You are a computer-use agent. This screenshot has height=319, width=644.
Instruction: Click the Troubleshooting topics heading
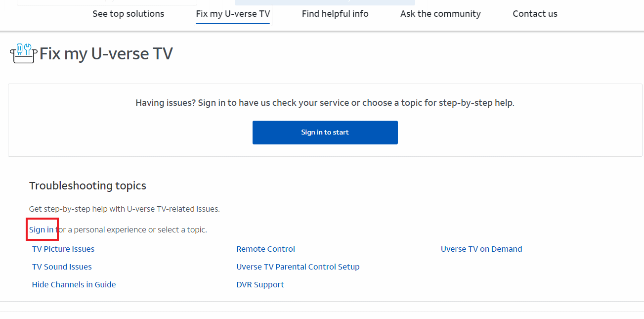88,186
